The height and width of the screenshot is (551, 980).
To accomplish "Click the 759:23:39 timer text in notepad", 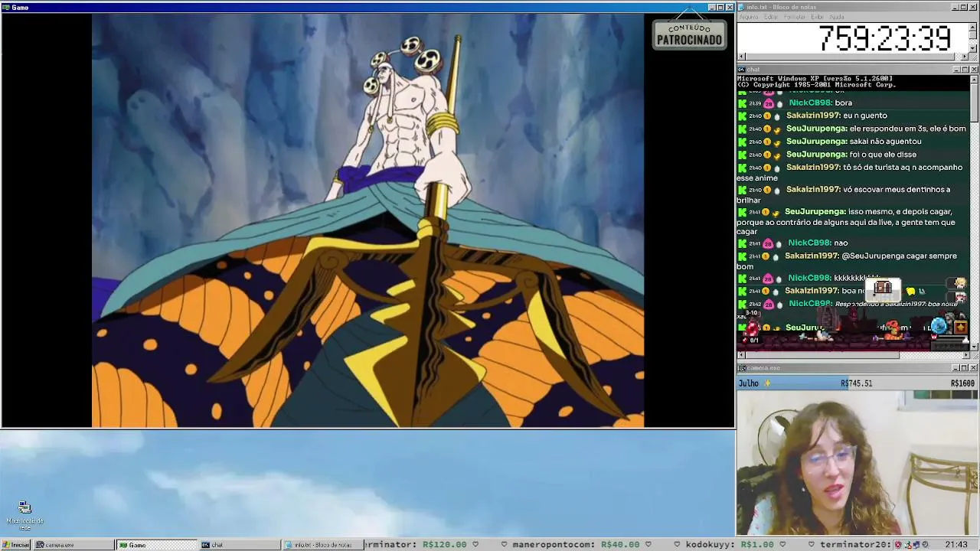I will coord(884,38).
